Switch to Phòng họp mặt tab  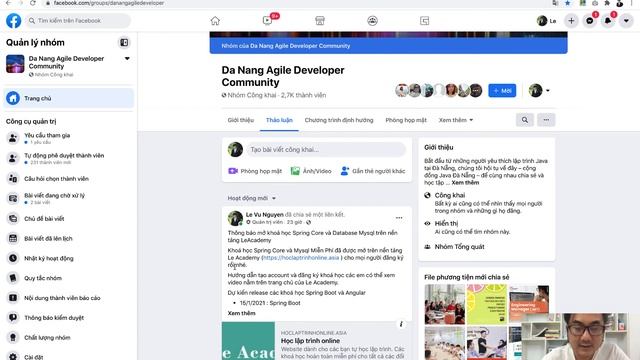(x=406, y=120)
